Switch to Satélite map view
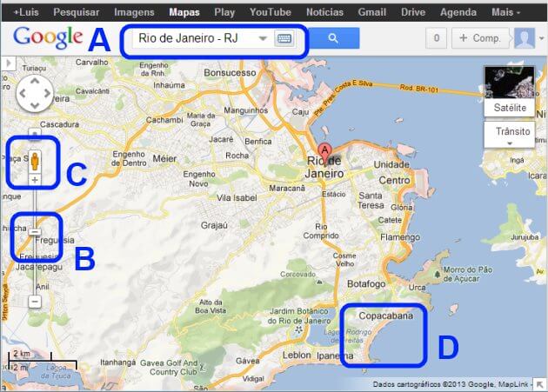The height and width of the screenshot is (392, 548). point(510,92)
